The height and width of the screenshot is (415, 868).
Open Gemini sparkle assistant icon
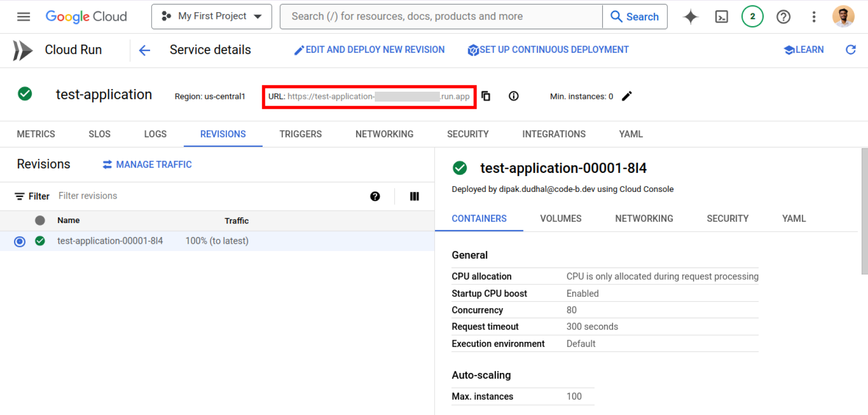[690, 17]
